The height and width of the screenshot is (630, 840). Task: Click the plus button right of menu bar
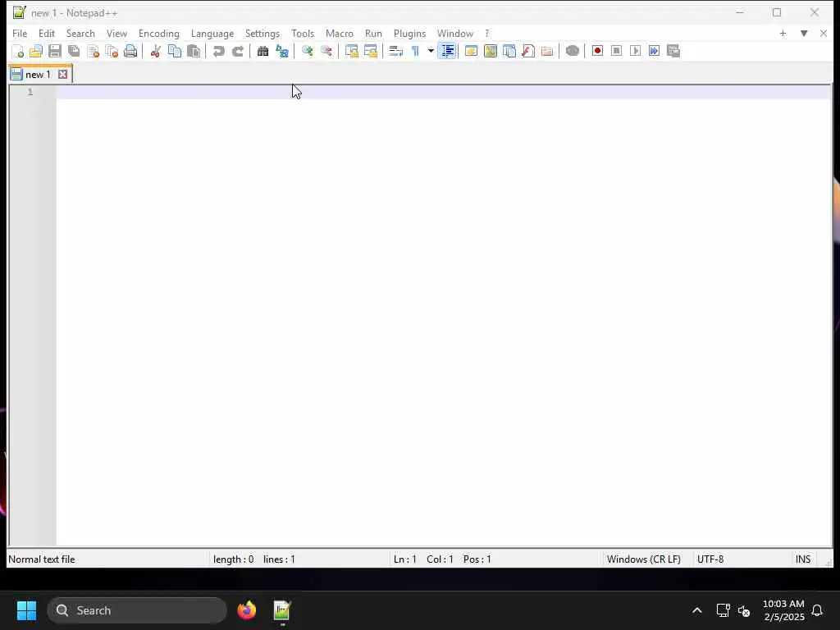pyautogui.click(x=783, y=33)
